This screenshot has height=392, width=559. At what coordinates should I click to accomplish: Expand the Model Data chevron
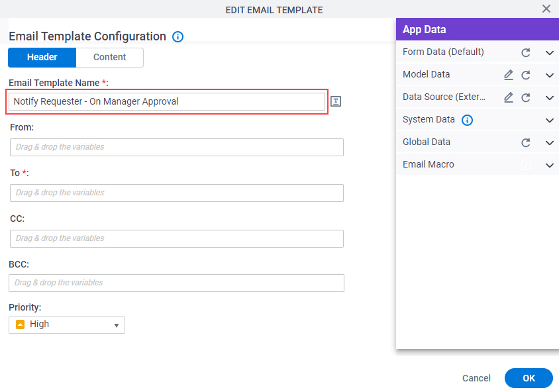pyautogui.click(x=549, y=75)
